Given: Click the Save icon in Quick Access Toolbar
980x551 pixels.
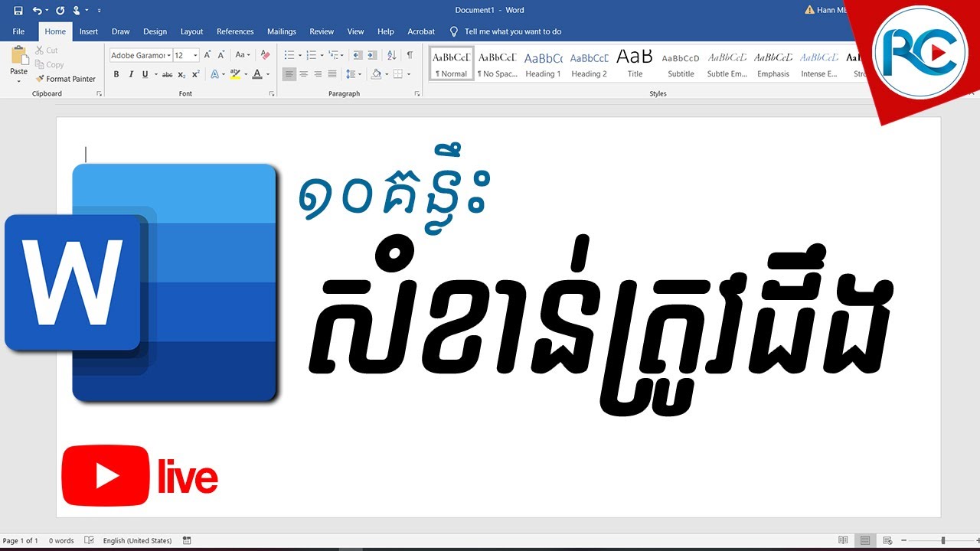Looking at the screenshot, I should pyautogui.click(x=18, y=10).
